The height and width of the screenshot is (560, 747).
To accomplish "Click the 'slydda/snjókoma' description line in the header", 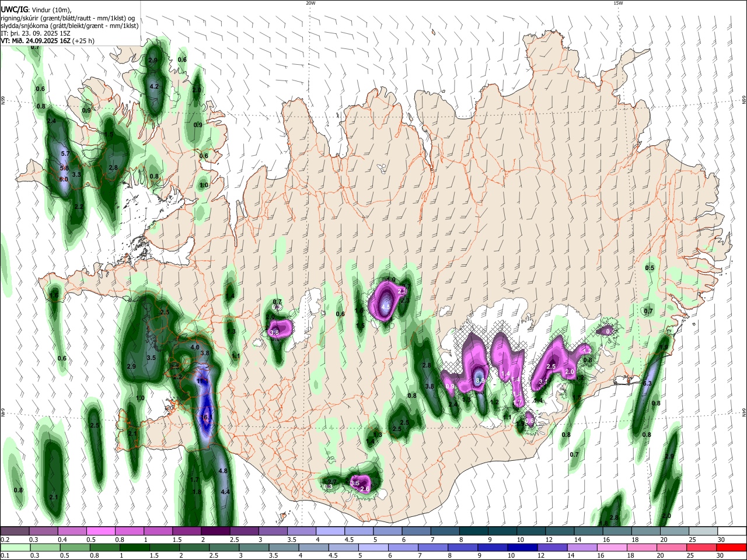I will (69, 26).
